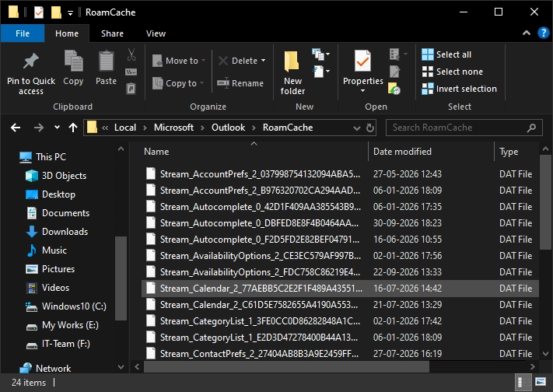
Task: Select IT-Team (F:) drive
Action: [66, 344]
